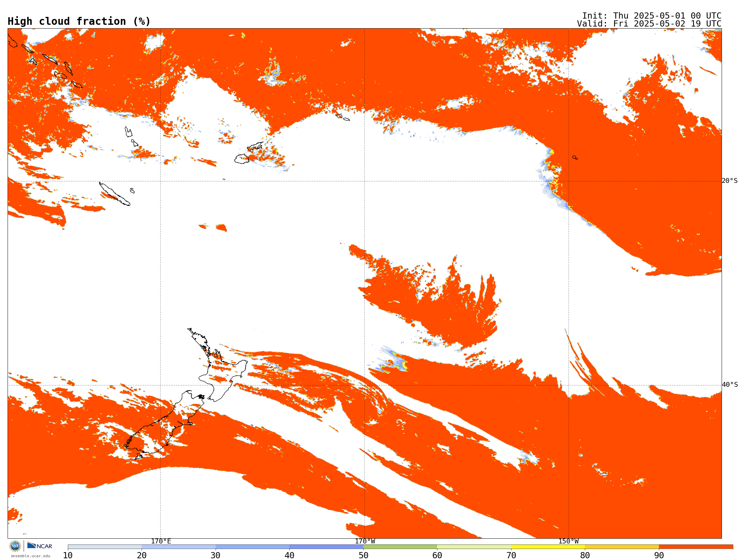Image resolution: width=744 pixels, height=560 pixels.
Task: Click the colorbar tick label 20
Action: click(x=142, y=556)
